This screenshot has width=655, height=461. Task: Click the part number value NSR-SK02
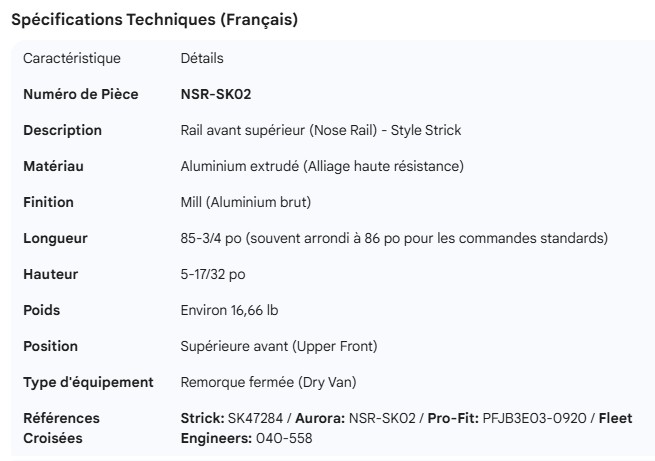(x=216, y=94)
